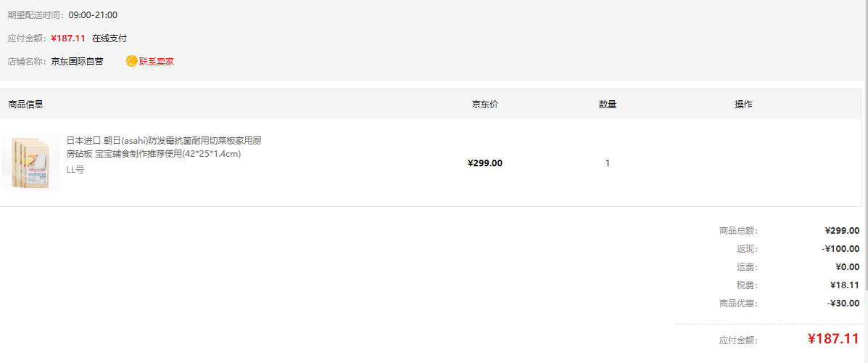Click the LL号 size specification text
Viewport: 868px width, 363px height.
[x=75, y=170]
